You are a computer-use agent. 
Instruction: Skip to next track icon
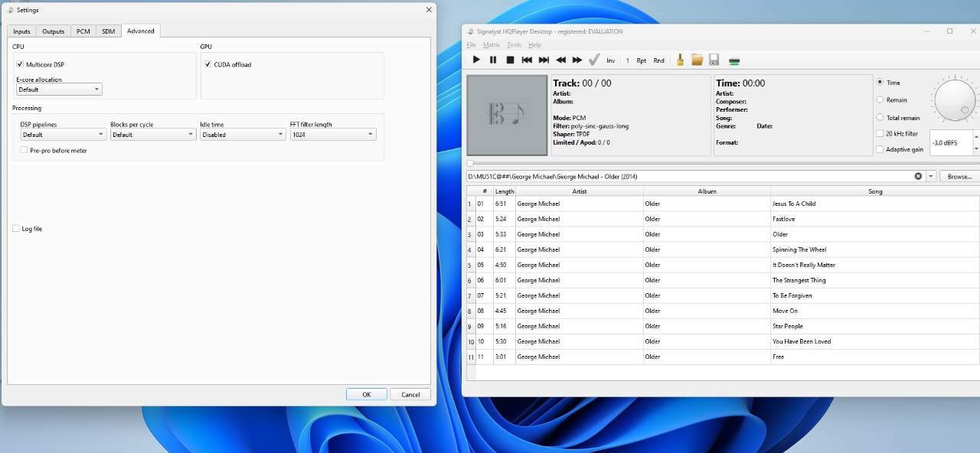pyautogui.click(x=544, y=60)
